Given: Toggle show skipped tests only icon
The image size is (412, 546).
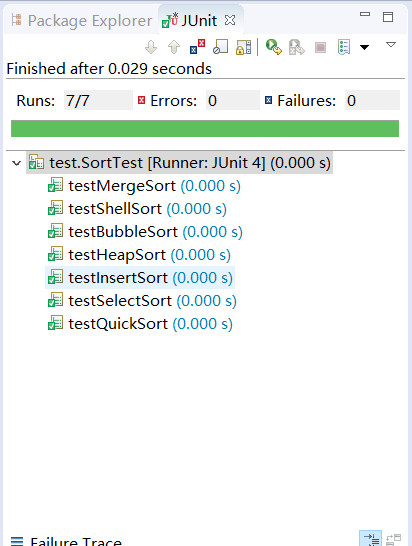Looking at the screenshot, I should (x=220, y=47).
